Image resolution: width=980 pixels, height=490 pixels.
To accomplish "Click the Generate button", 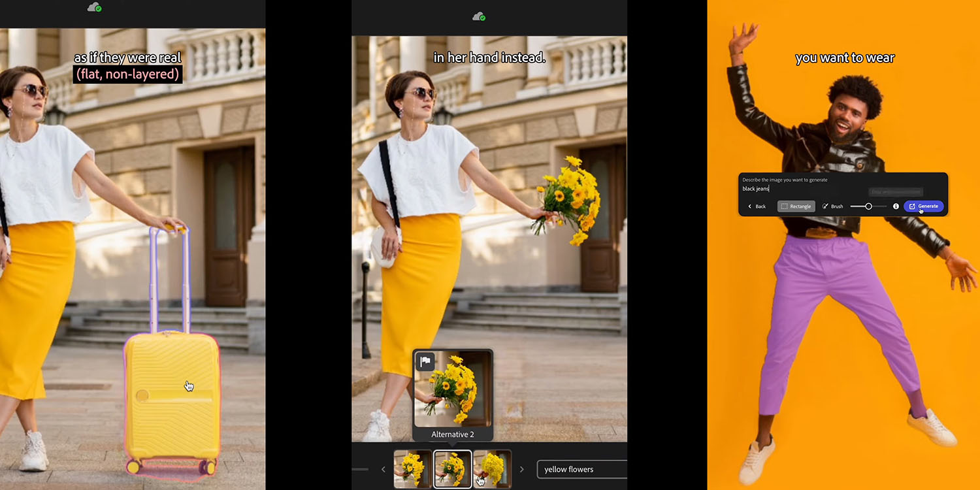I will point(924,206).
